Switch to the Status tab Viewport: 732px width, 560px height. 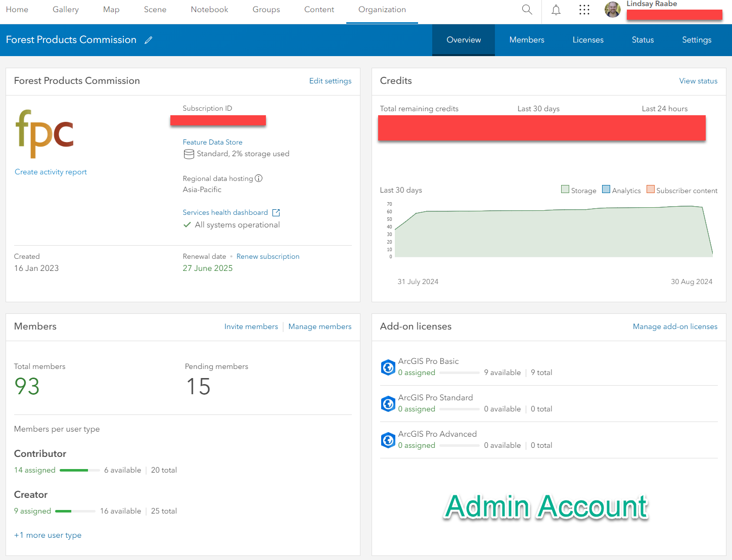tap(643, 40)
